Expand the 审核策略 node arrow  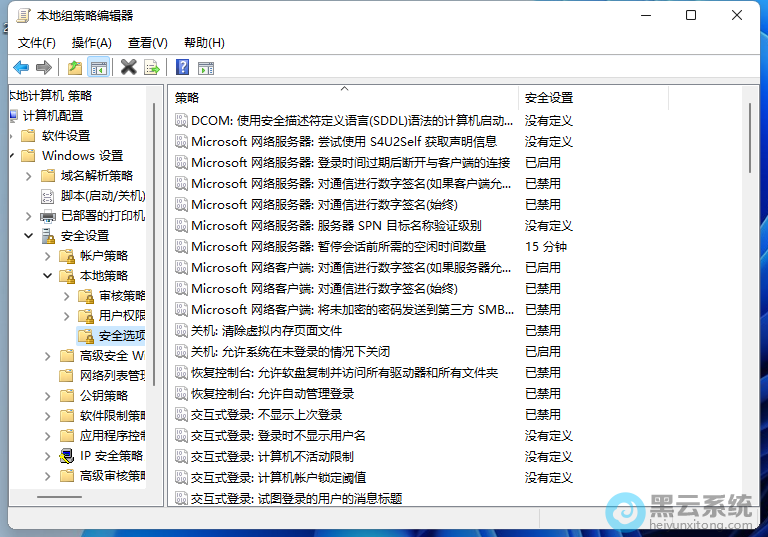click(67, 296)
